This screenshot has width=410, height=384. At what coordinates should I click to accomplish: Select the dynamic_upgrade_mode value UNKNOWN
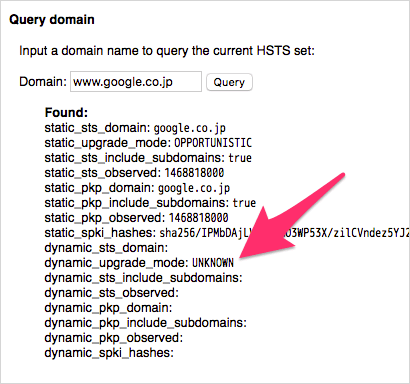click(213, 263)
